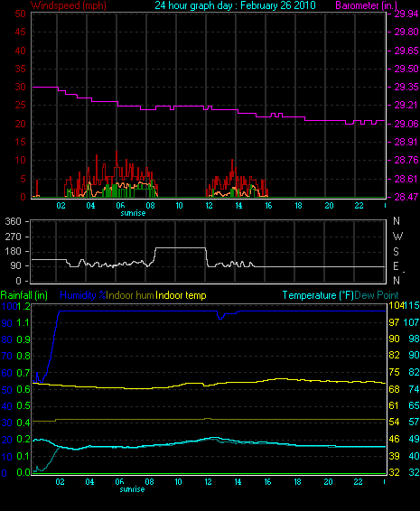Click the Dew Point legend label
The height and width of the screenshot is (511, 420).
tap(377, 295)
